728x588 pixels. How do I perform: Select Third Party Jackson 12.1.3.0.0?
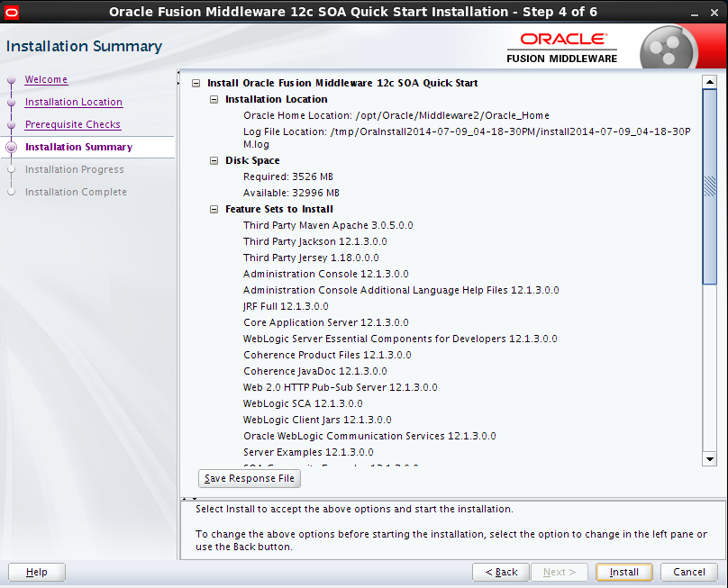click(x=314, y=242)
